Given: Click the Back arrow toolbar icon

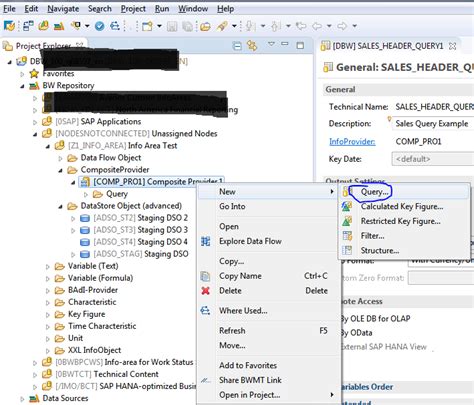Looking at the screenshot, I should (x=317, y=26).
